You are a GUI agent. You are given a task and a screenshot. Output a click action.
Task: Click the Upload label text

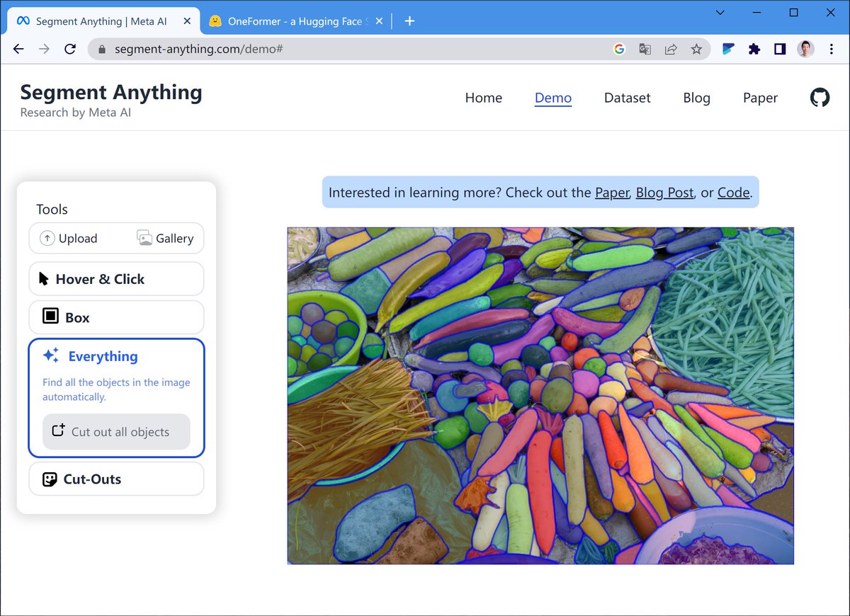(78, 239)
